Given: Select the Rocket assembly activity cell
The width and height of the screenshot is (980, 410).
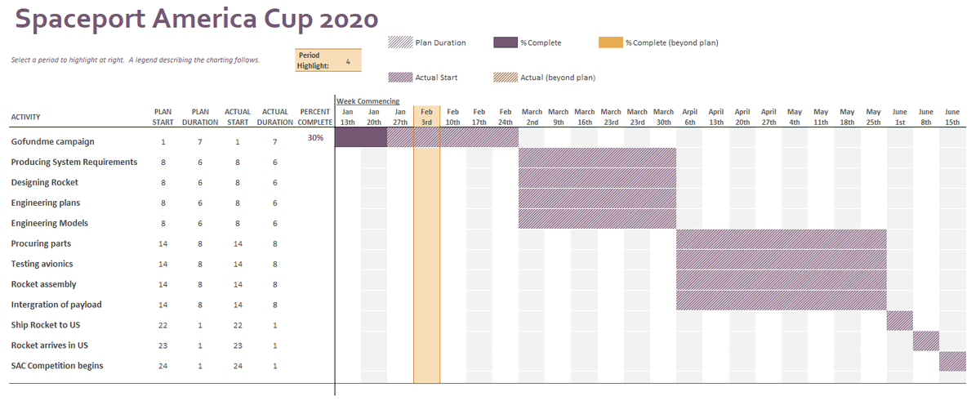Looking at the screenshot, I should coord(44,284).
